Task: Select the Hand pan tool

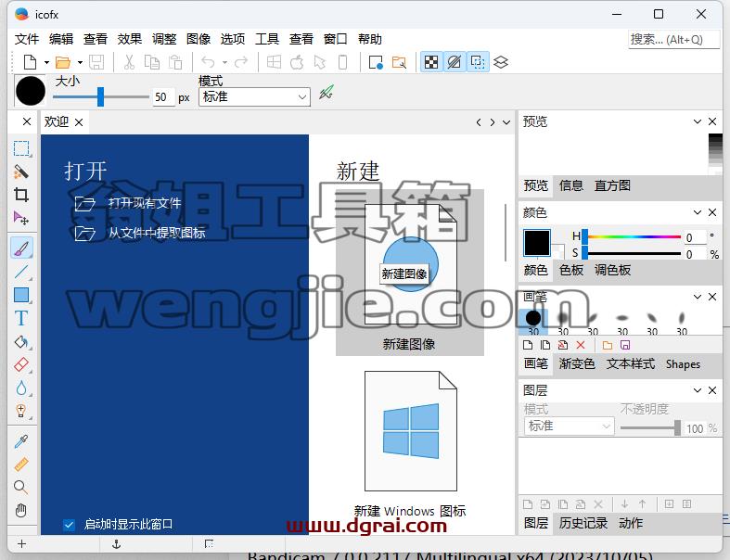Action: point(21,511)
